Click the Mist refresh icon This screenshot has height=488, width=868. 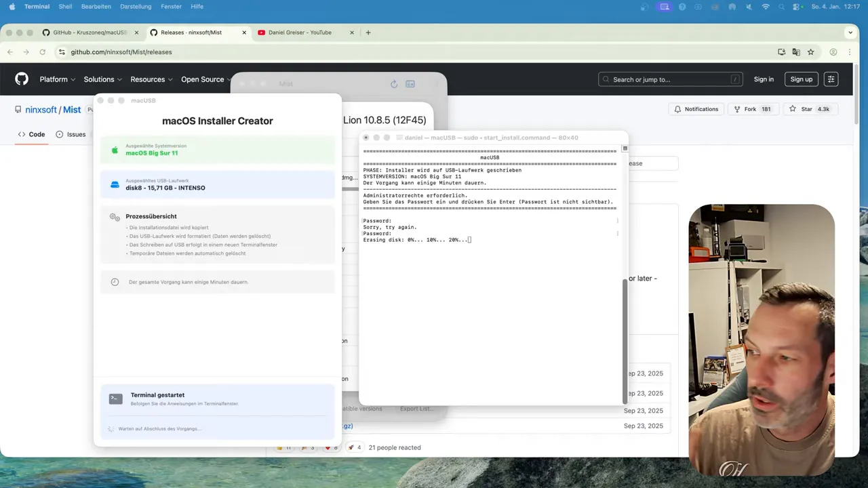click(x=394, y=84)
